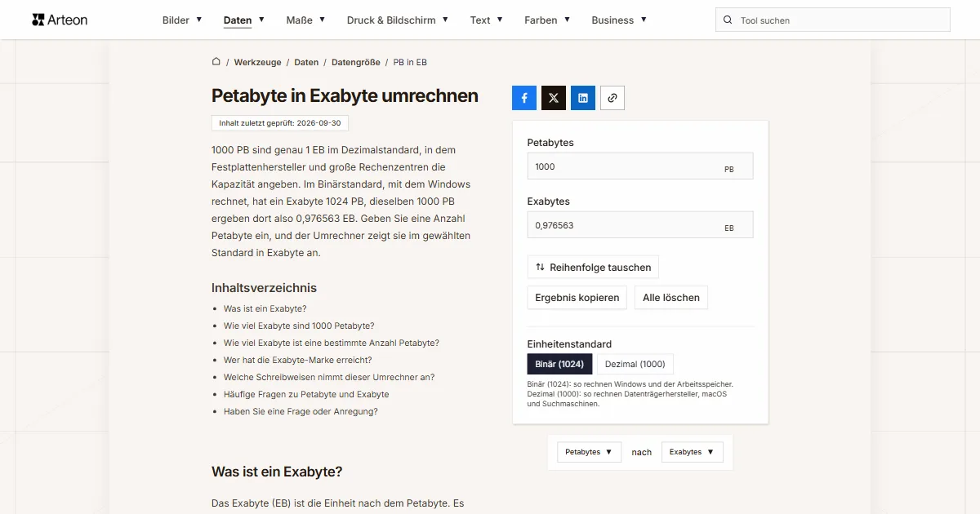
Task: Open the Petabytes source unit dropdown
Action: click(589, 452)
